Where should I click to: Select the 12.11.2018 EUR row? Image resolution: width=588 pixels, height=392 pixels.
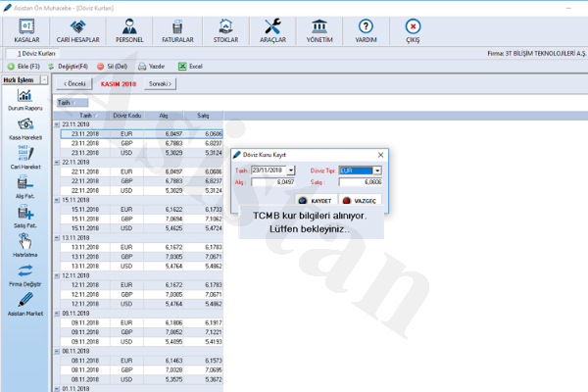[x=142, y=285]
